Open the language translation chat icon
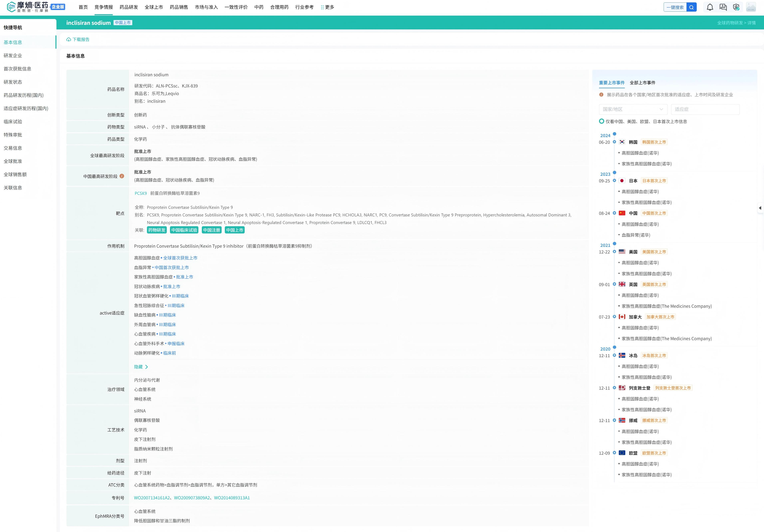This screenshot has height=532, width=764. pos(723,7)
